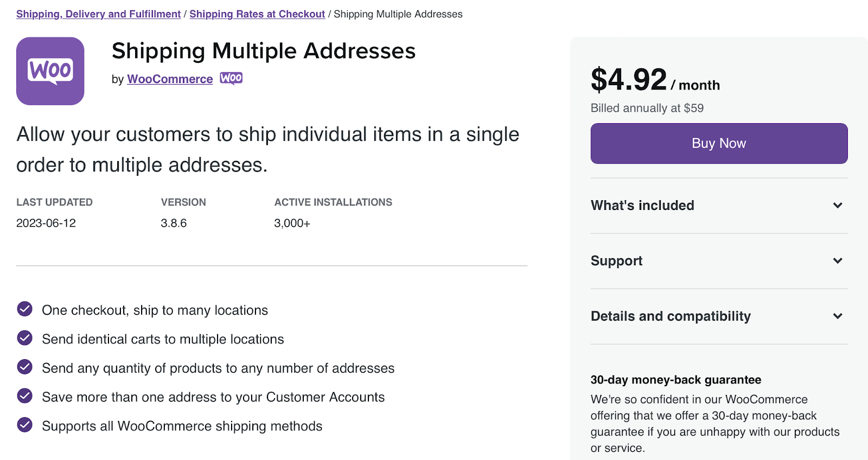Open 'Shipping, Delivery and Fulfillment' breadcrumb
Screen dimensions: 868x460
point(98,14)
